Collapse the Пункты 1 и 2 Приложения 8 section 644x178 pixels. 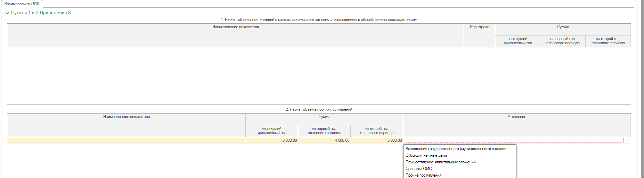(7, 13)
